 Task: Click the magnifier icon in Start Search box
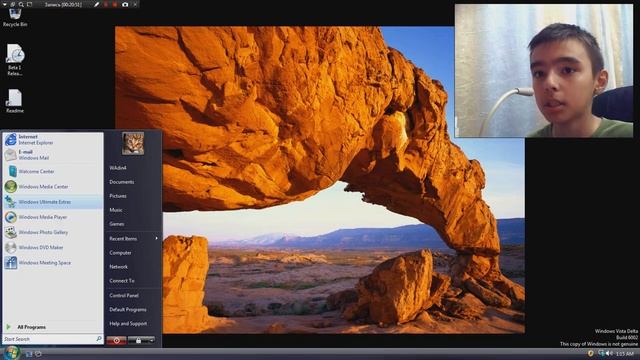tap(98, 339)
